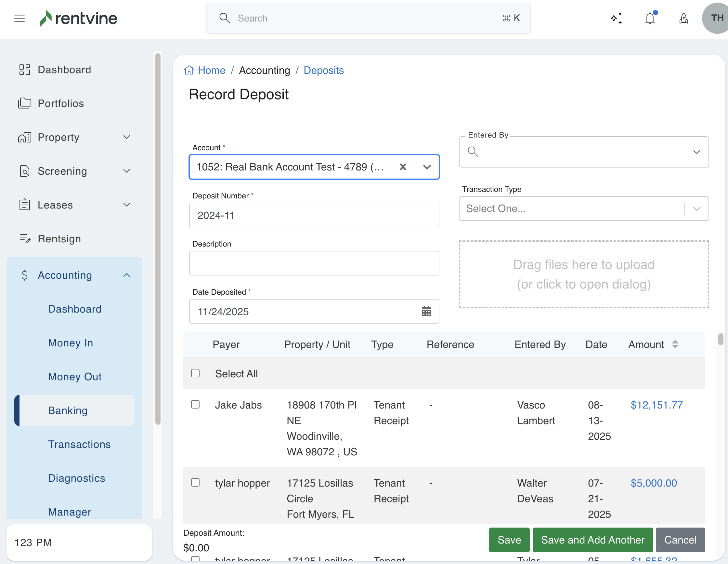
Task: Clear the selected Account with X icon
Action: (x=403, y=167)
